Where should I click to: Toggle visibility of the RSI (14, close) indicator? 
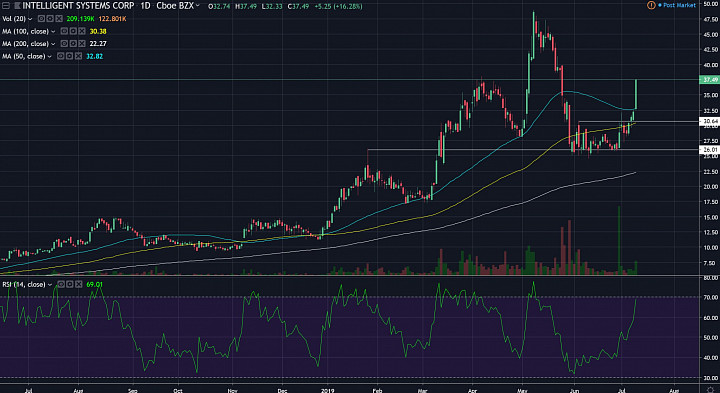tap(61, 284)
